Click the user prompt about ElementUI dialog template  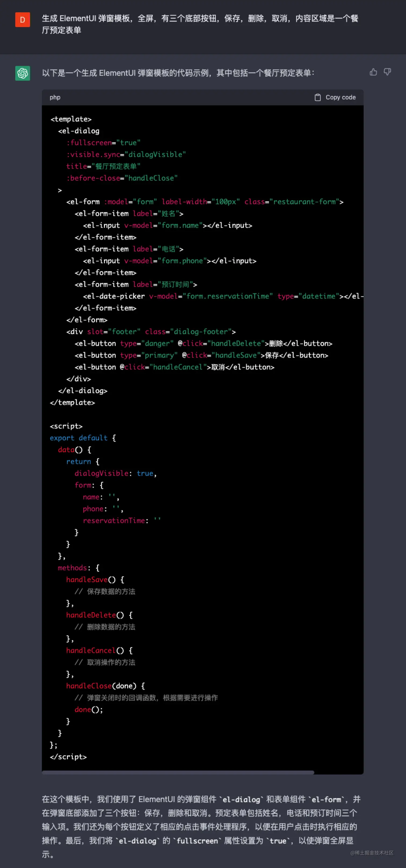point(200,24)
